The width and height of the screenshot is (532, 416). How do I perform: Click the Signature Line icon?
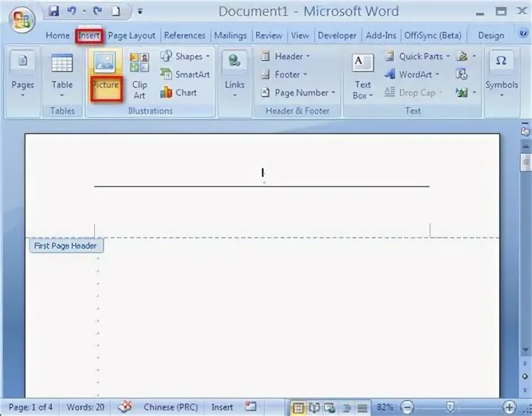coord(462,56)
